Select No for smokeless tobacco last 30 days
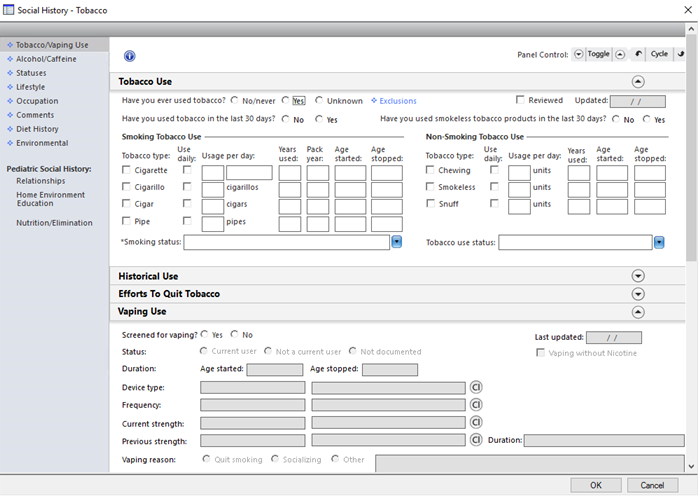 pos(616,119)
